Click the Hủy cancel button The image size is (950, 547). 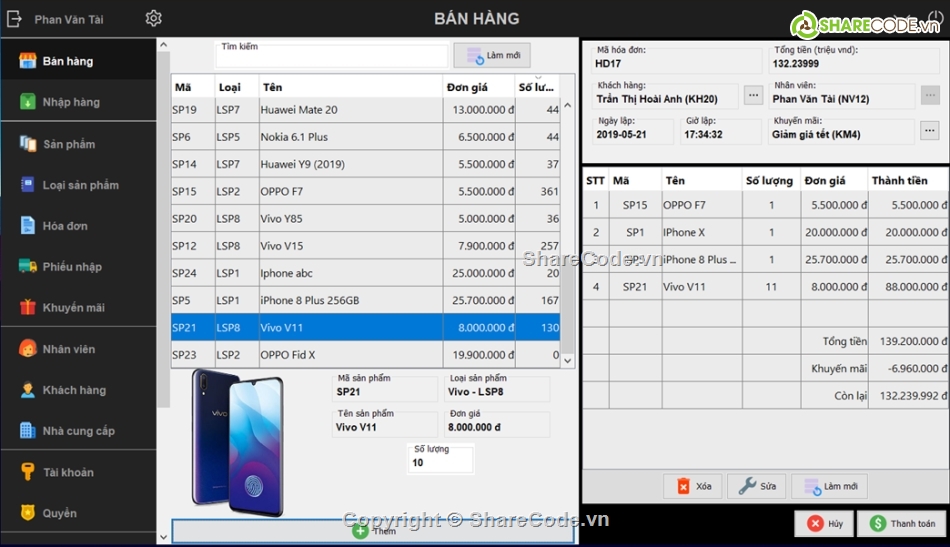coord(825,523)
